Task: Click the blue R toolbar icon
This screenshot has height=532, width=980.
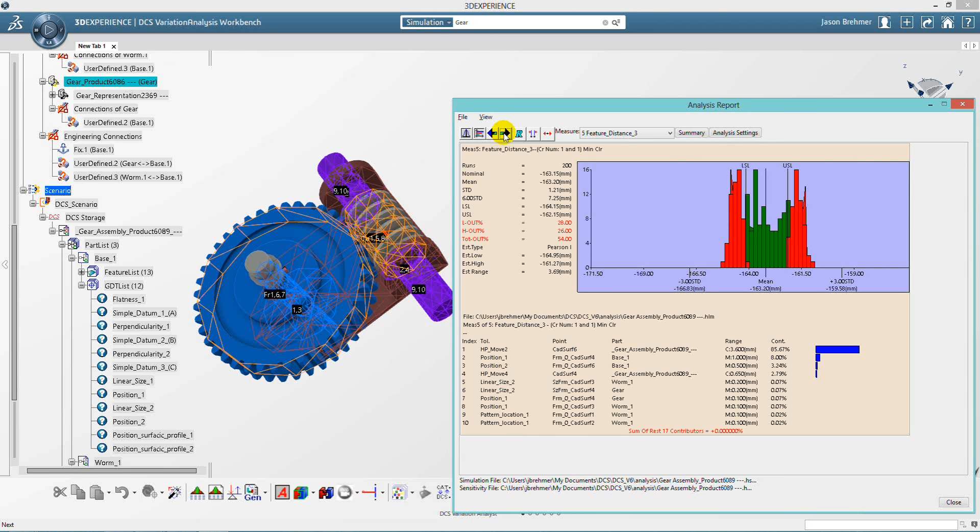Action: click(x=519, y=133)
